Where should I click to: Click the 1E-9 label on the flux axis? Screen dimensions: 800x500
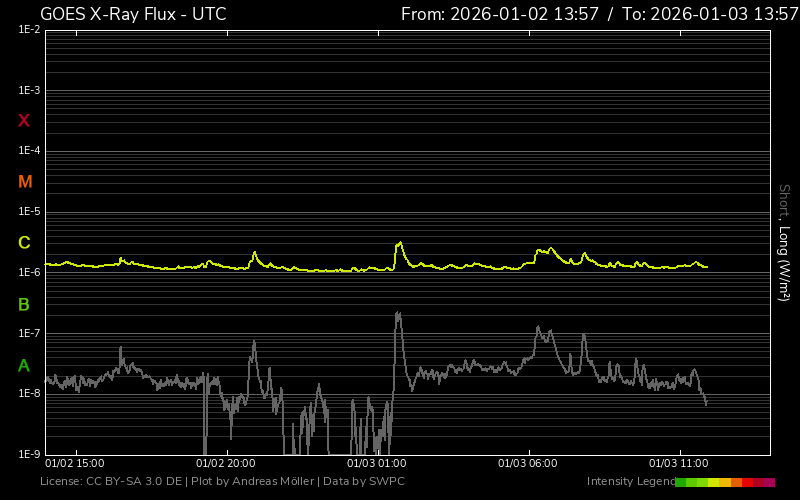29,454
